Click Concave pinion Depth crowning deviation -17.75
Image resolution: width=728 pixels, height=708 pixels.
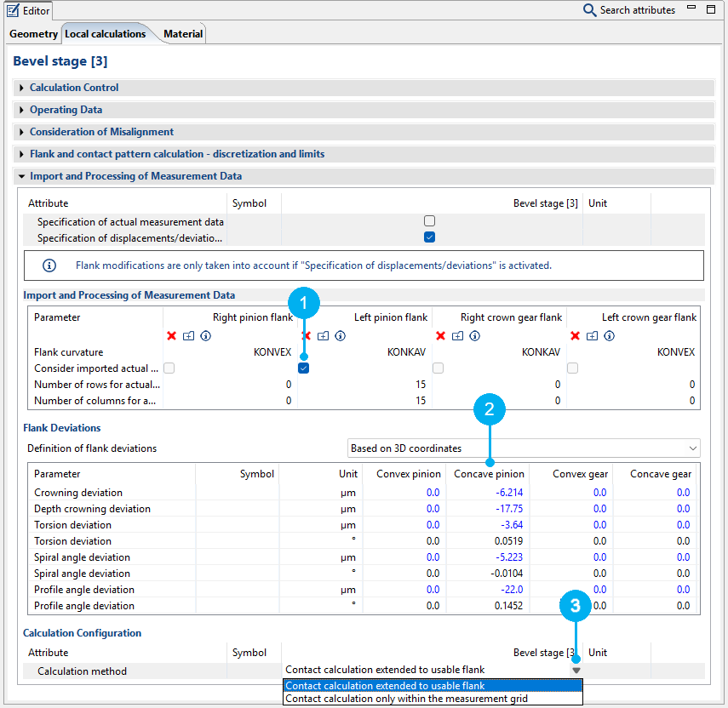pyautogui.click(x=509, y=509)
